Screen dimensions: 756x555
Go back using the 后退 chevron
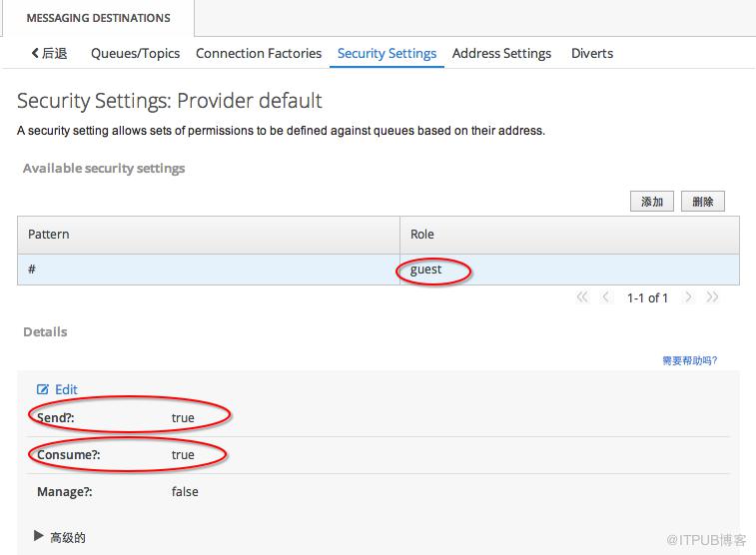[x=49, y=53]
